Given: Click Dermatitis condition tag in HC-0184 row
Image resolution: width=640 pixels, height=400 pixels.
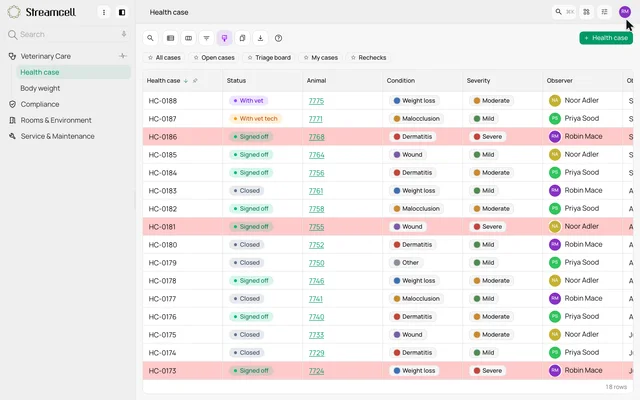Looking at the screenshot, I should coord(412,173).
